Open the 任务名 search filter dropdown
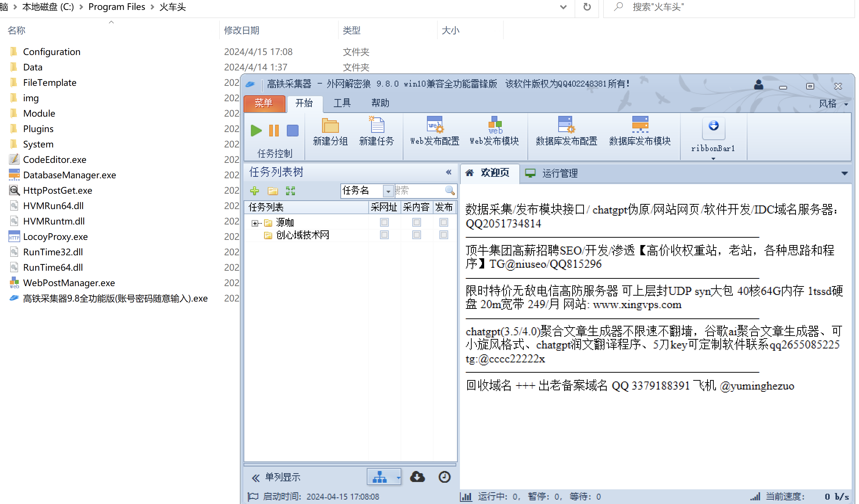Image resolution: width=859 pixels, height=504 pixels. pos(388,191)
